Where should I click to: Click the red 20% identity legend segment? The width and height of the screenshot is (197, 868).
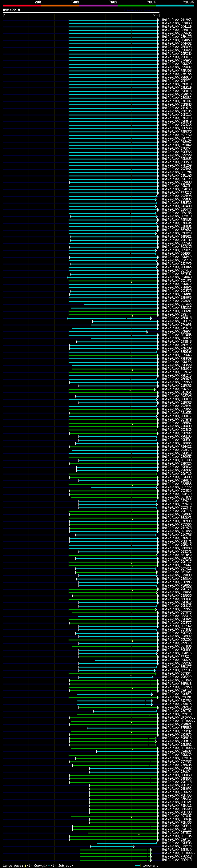click(x=22, y=6)
